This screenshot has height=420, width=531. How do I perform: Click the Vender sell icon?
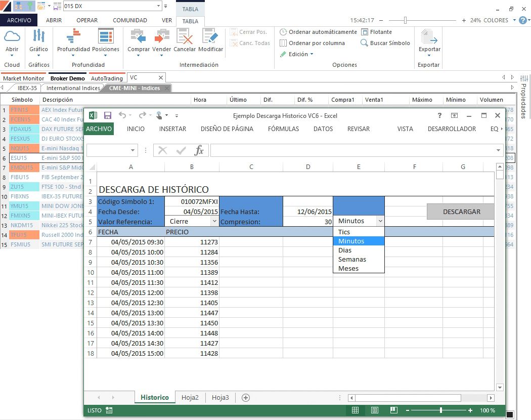pos(161,36)
